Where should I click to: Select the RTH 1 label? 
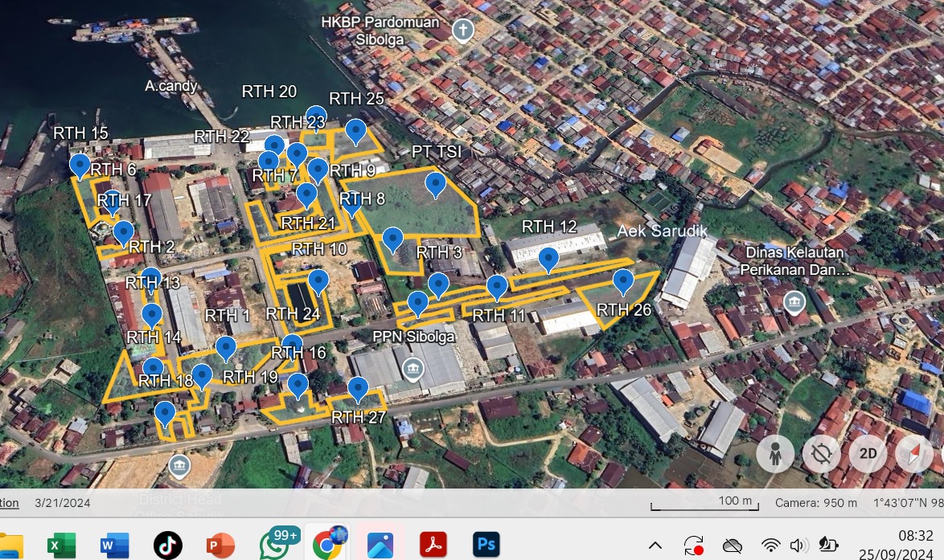point(227,315)
